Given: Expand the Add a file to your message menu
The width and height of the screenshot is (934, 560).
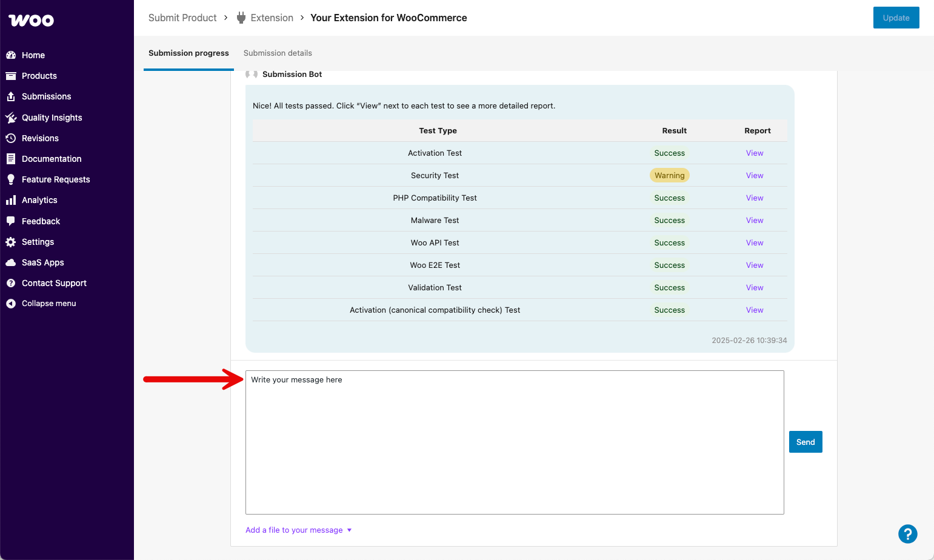Looking at the screenshot, I should 298,530.
